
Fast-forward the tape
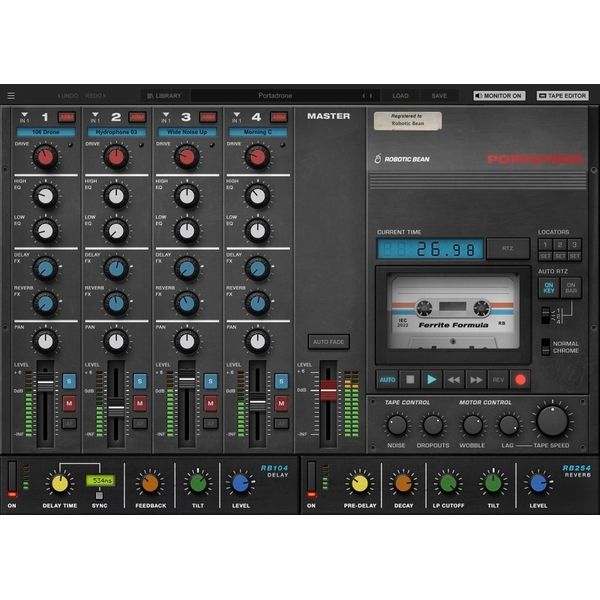tap(476, 380)
